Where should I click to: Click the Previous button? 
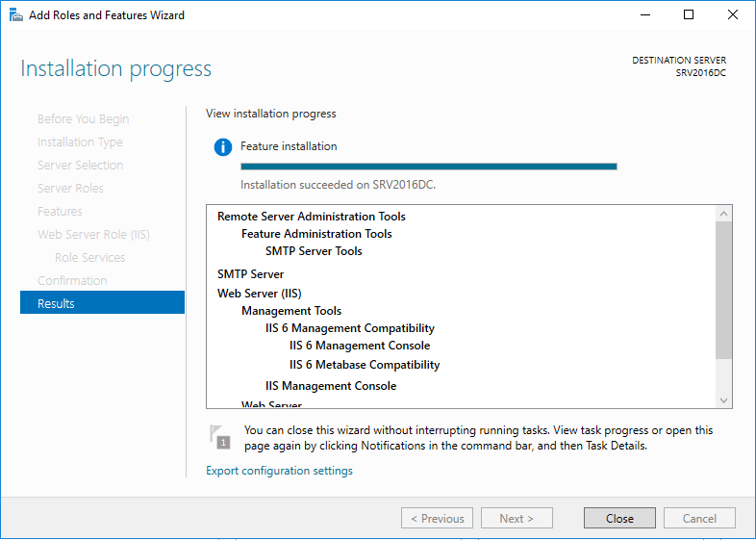(437, 518)
